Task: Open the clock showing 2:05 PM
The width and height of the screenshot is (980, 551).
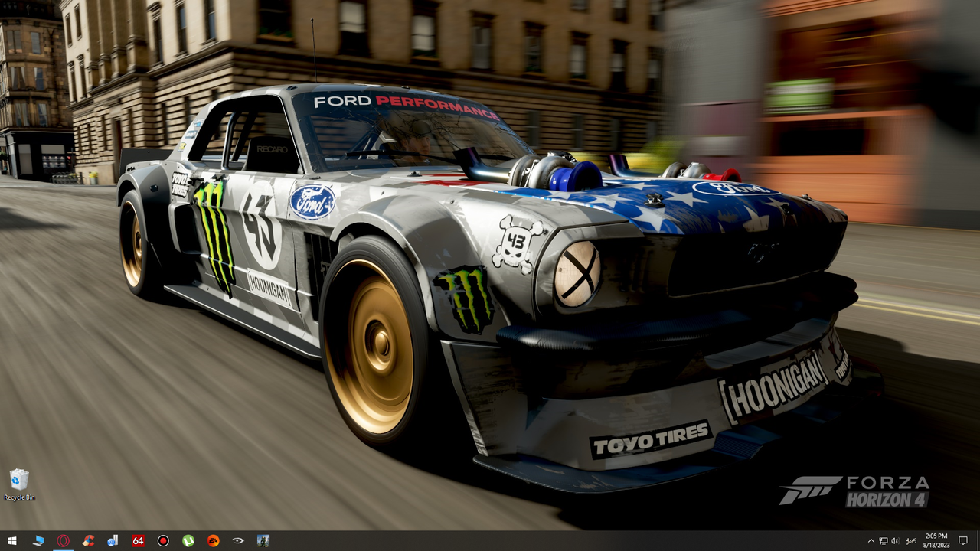Action: (x=936, y=540)
